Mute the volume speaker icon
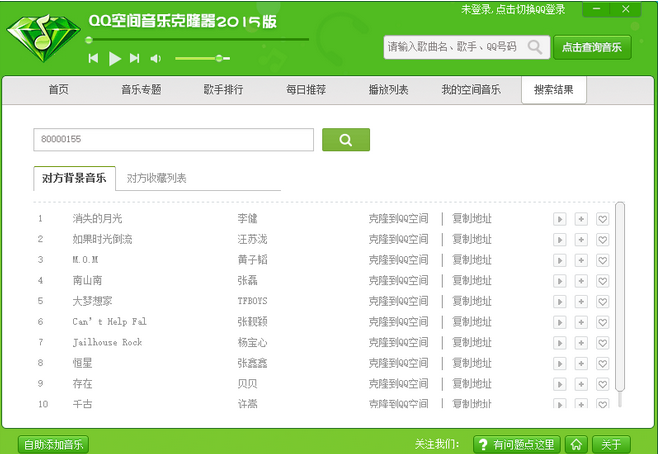The height and width of the screenshot is (454, 659). pyautogui.click(x=156, y=59)
